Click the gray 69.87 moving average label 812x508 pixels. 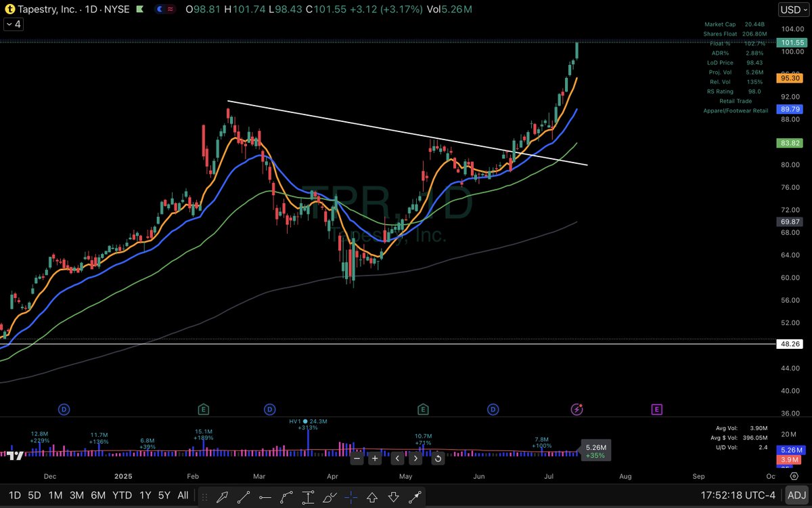(x=791, y=221)
